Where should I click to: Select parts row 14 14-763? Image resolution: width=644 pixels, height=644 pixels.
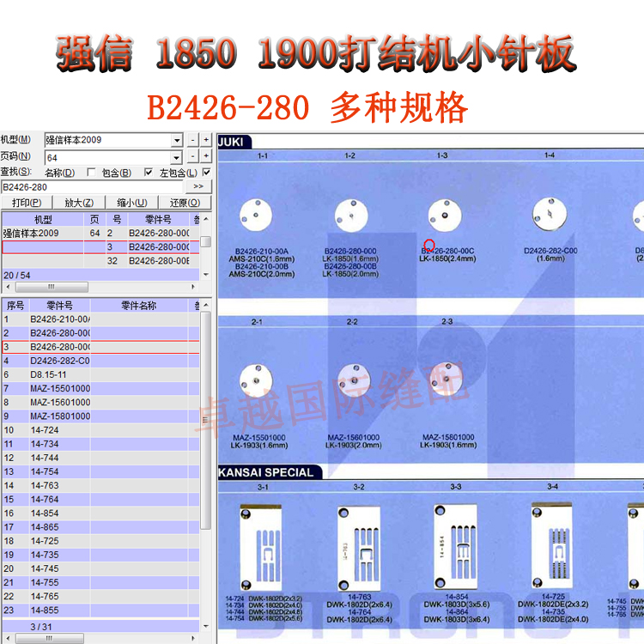click(100, 485)
